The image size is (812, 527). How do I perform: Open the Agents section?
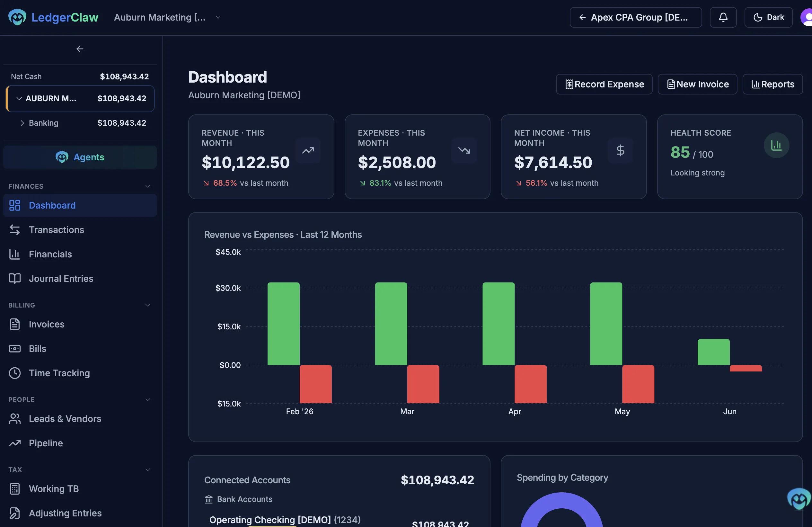[80, 157]
